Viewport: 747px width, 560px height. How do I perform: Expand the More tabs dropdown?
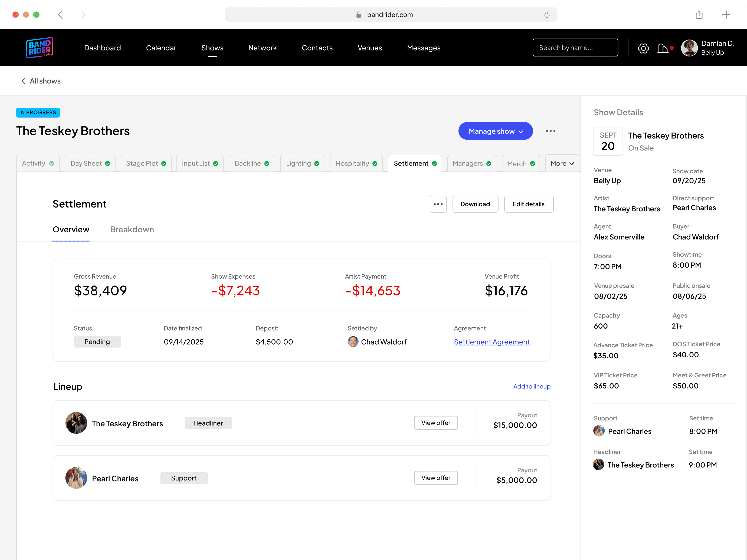coord(562,163)
